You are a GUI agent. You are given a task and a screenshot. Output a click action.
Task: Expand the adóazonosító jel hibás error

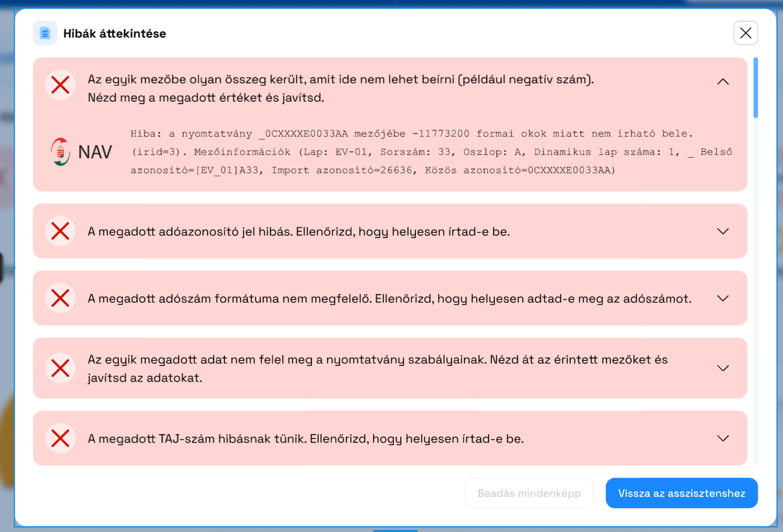pyautogui.click(x=723, y=231)
